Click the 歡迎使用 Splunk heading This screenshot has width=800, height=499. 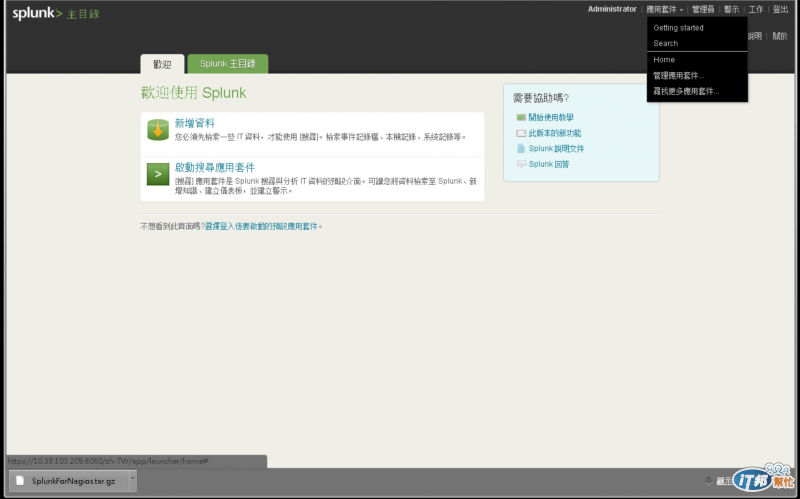point(193,93)
